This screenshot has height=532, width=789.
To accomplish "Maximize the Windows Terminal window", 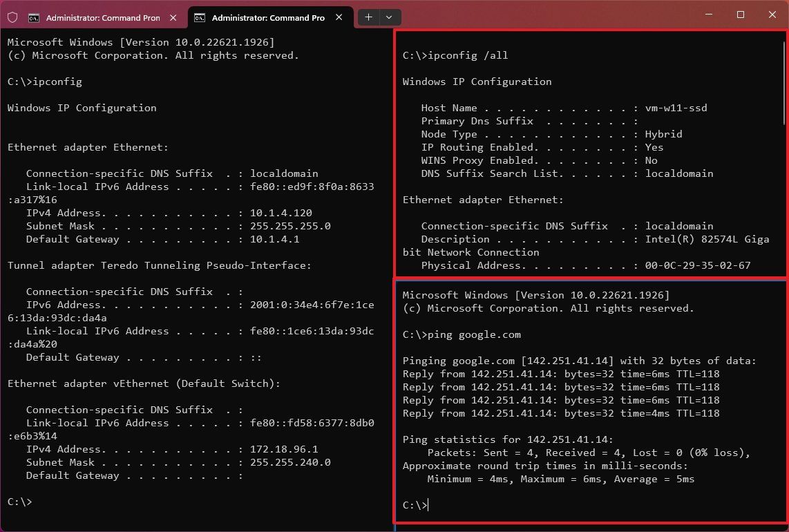I will point(740,15).
